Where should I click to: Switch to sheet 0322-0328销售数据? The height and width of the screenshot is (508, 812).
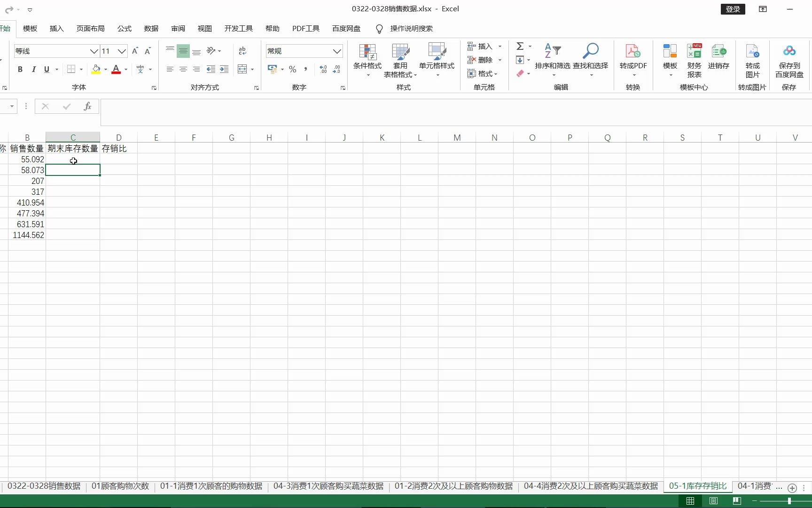(x=44, y=486)
